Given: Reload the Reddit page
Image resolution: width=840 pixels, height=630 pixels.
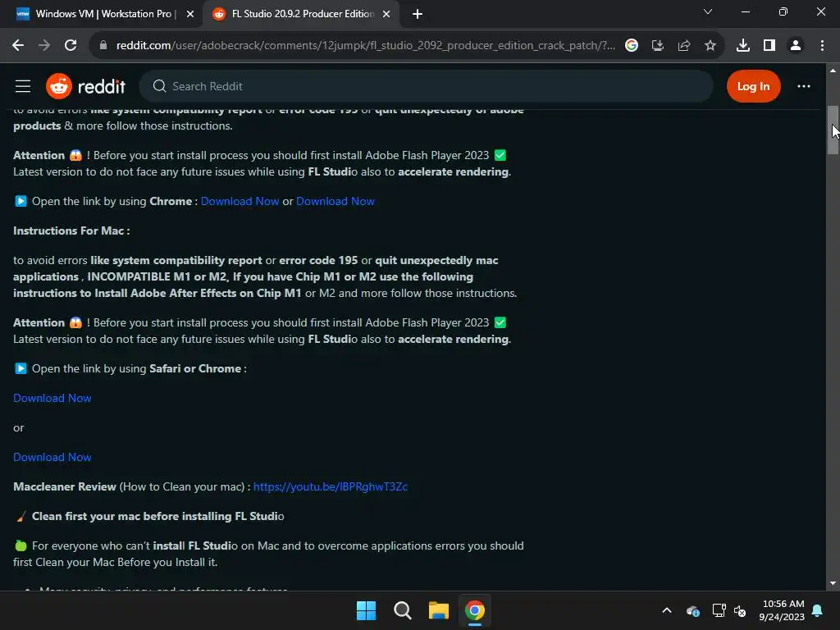Looking at the screenshot, I should tap(71, 46).
